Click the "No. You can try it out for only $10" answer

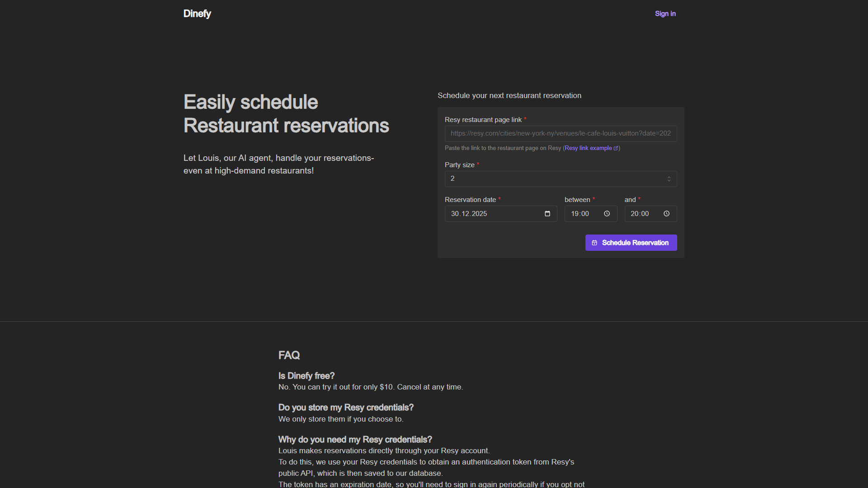pyautogui.click(x=371, y=387)
